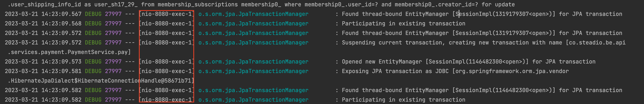The width and height of the screenshot is (644, 104).
Task: Click the 14:23:09.573 timestamp
Action: (61, 62)
